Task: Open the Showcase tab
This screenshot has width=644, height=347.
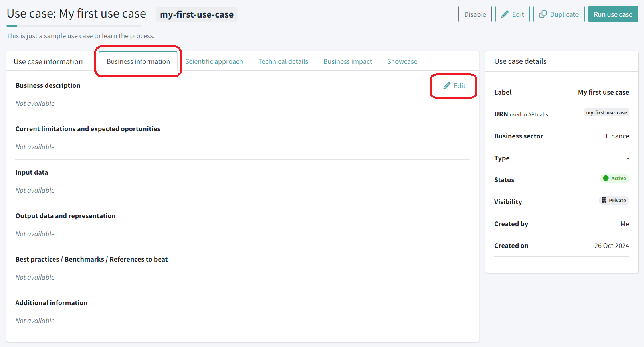Action: click(402, 61)
